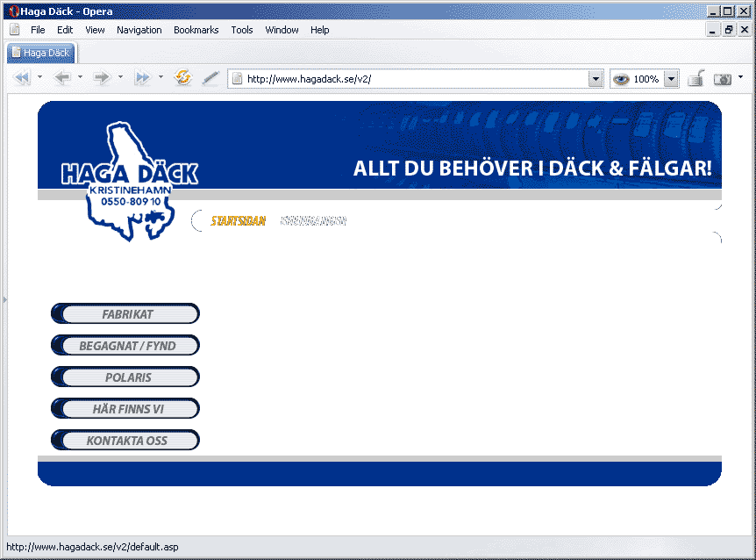The image size is (756, 560).
Task: Click the ALLT DU BEHÖVER I DÄCK & FÄLGAR! banner
Action: pyautogui.click(x=532, y=169)
